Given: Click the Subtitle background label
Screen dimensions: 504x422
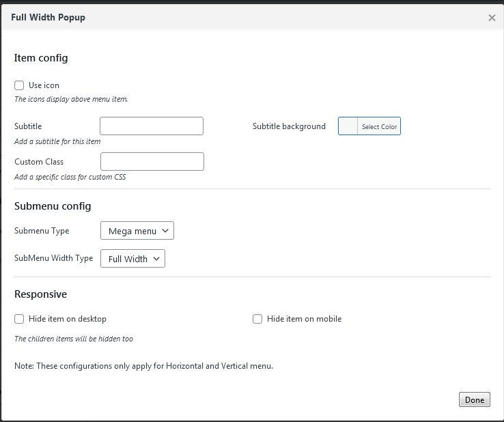Looking at the screenshot, I should coord(289,126).
